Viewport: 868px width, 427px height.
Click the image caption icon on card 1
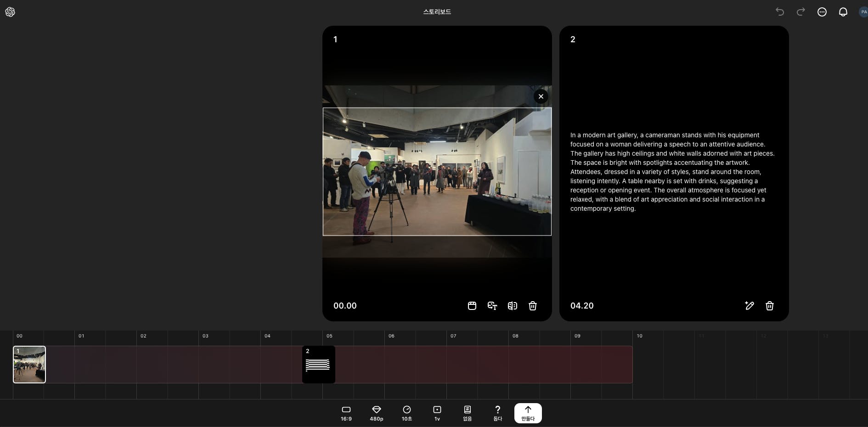[x=492, y=306]
